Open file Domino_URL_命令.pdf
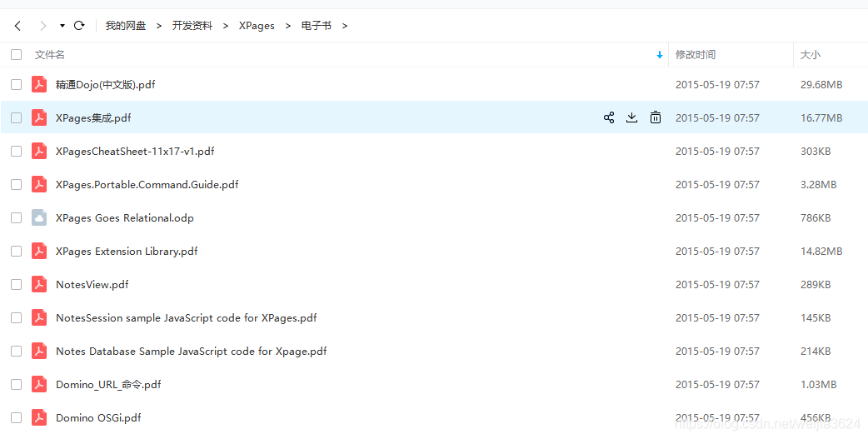 click(108, 384)
